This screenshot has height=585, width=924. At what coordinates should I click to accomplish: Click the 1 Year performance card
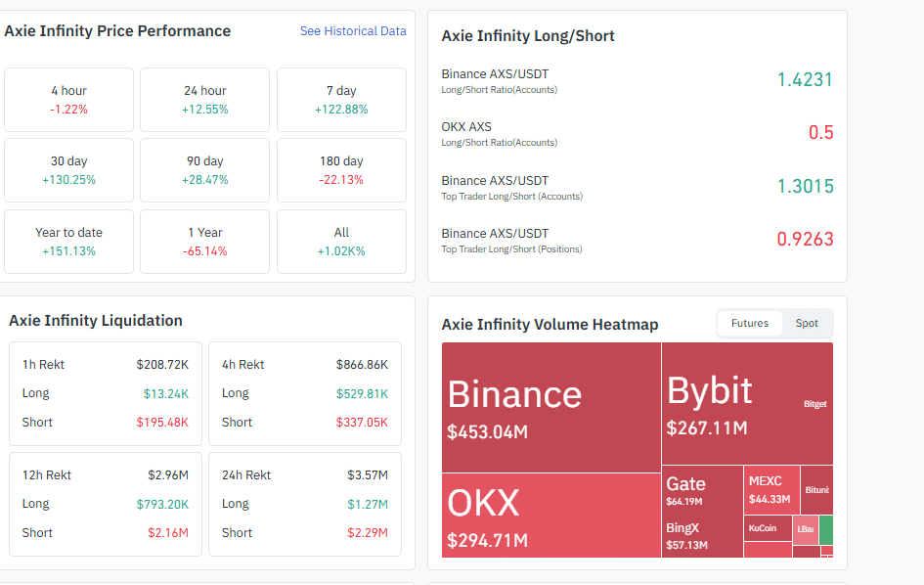204,242
